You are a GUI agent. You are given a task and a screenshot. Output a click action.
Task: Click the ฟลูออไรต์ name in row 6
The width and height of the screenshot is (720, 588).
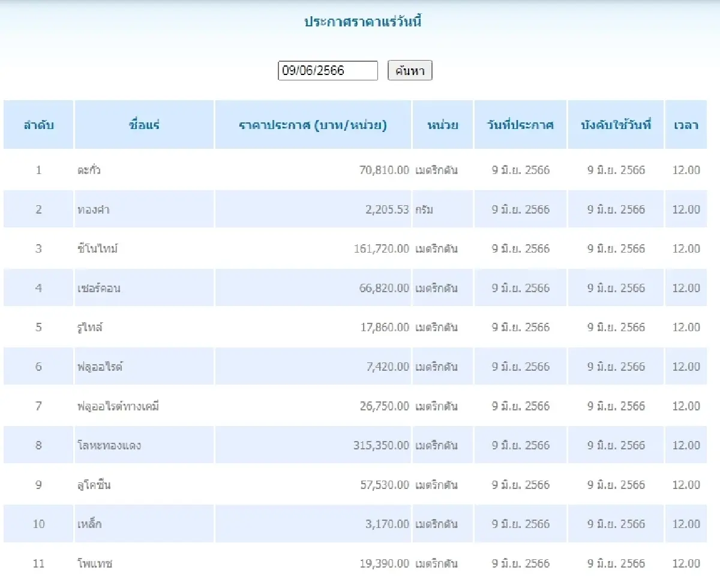(100, 367)
